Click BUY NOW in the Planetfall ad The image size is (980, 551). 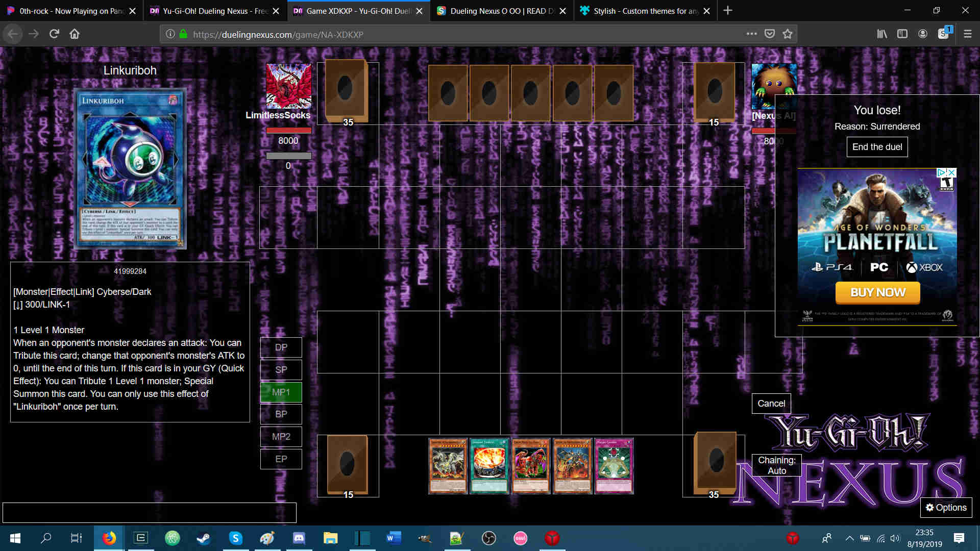(877, 293)
